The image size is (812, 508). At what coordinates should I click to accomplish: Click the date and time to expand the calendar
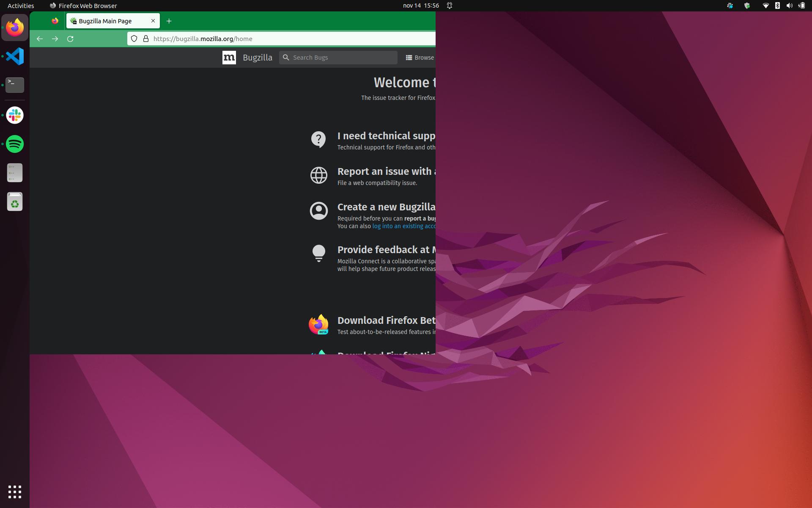(x=420, y=6)
